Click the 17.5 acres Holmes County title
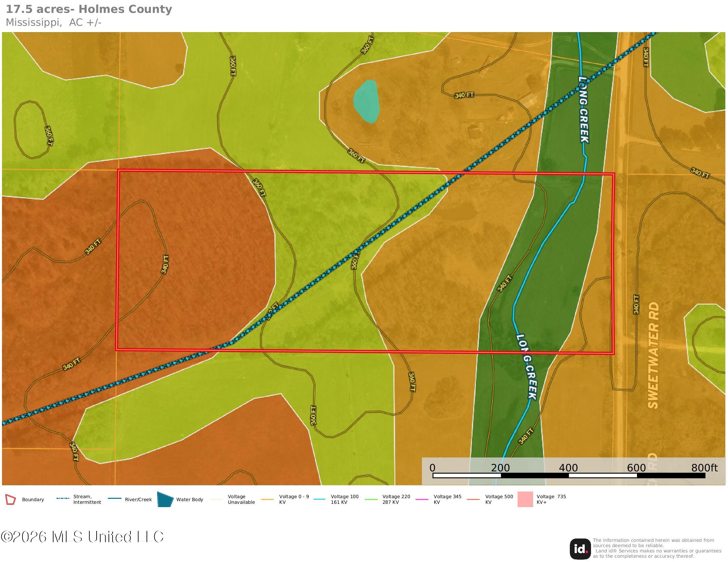728x562 pixels. coord(89,9)
